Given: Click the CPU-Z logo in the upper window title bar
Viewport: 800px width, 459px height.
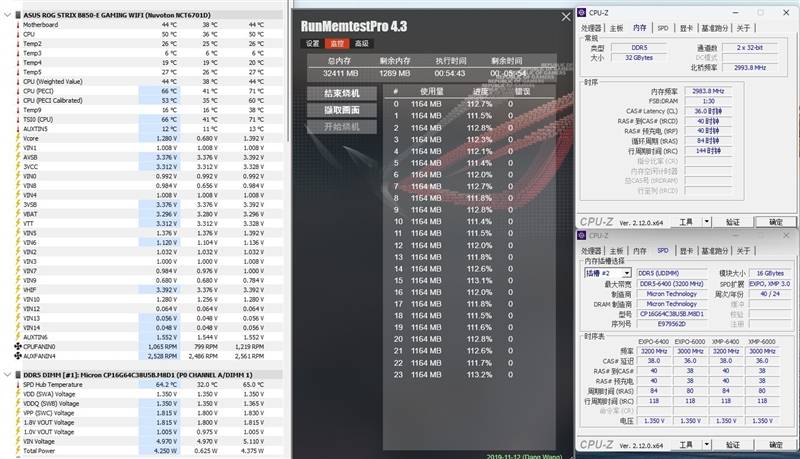Looking at the screenshot, I should pyautogui.click(x=582, y=12).
